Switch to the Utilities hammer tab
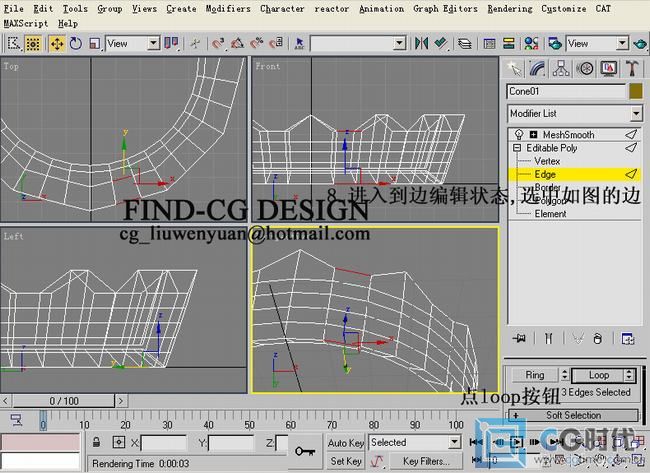This screenshot has width=650, height=473. (x=632, y=68)
